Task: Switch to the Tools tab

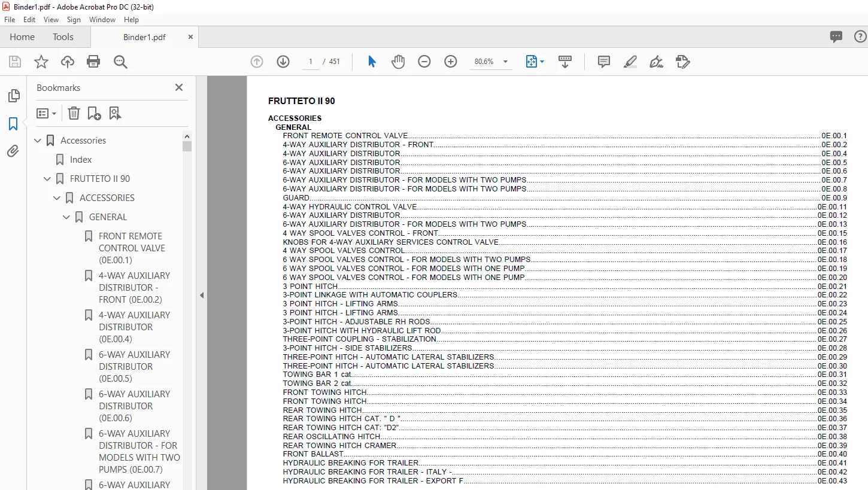Action: point(63,37)
